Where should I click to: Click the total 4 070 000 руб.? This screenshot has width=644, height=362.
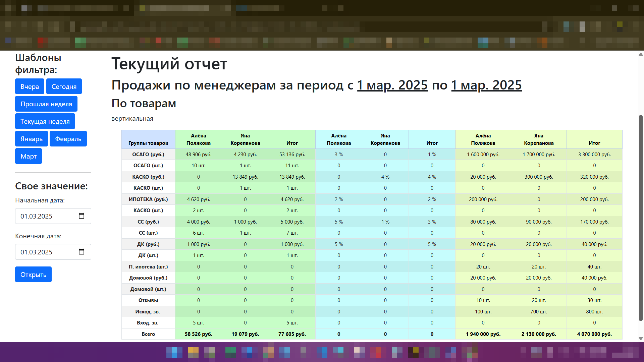click(594, 334)
